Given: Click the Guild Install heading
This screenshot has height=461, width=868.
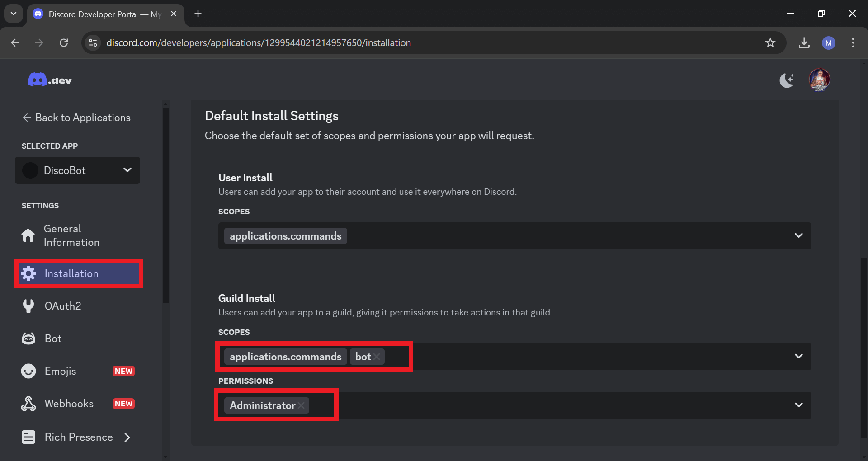Looking at the screenshot, I should [247, 298].
